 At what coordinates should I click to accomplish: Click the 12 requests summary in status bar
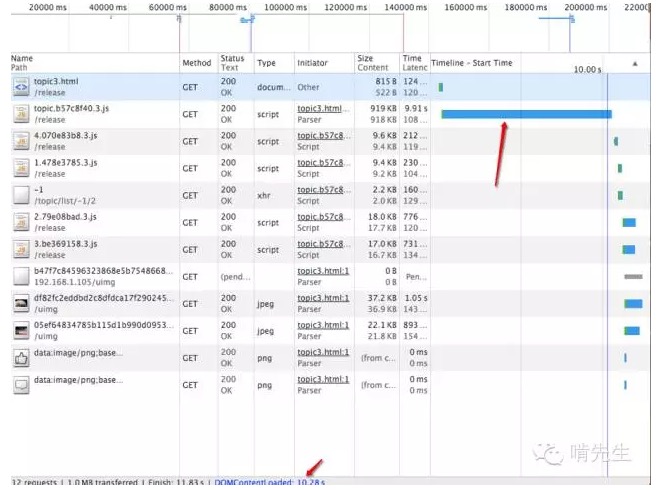(x=34, y=482)
